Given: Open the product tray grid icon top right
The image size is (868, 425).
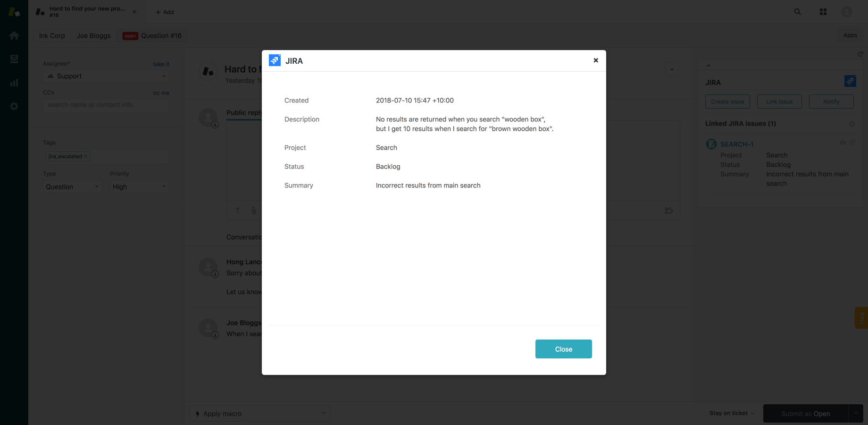Looking at the screenshot, I should (x=823, y=11).
